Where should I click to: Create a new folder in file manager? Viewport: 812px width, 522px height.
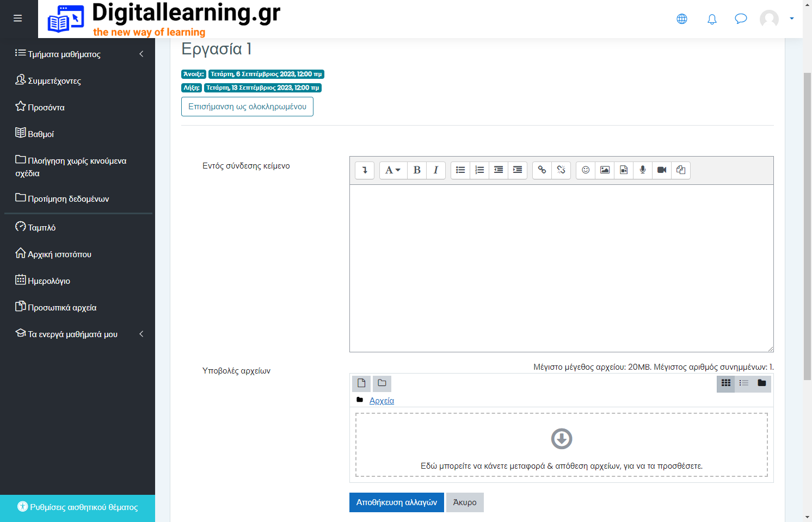[x=382, y=383]
